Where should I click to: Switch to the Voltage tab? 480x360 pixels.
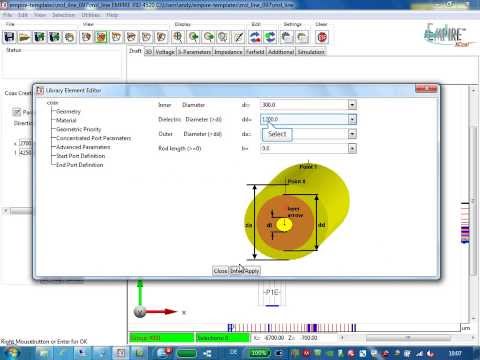tap(165, 52)
